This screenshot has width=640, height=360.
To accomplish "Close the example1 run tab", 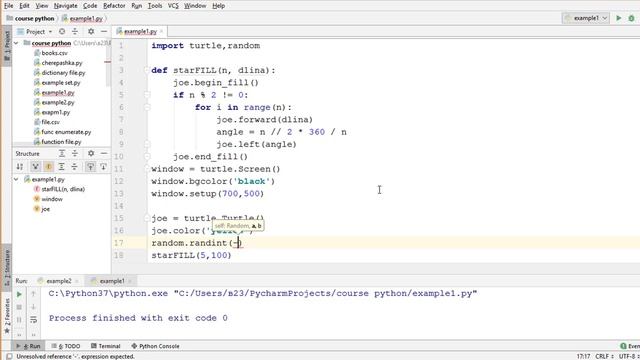I will pyautogui.click(x=130, y=281).
